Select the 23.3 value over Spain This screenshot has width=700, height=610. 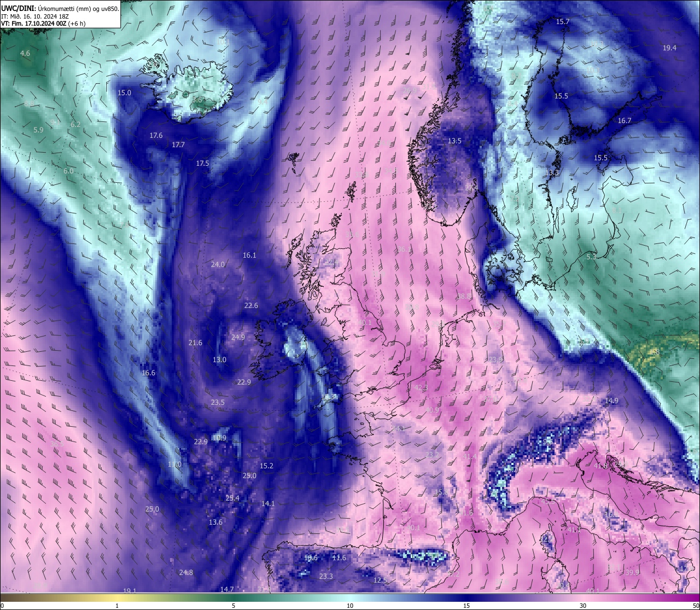[x=326, y=576]
